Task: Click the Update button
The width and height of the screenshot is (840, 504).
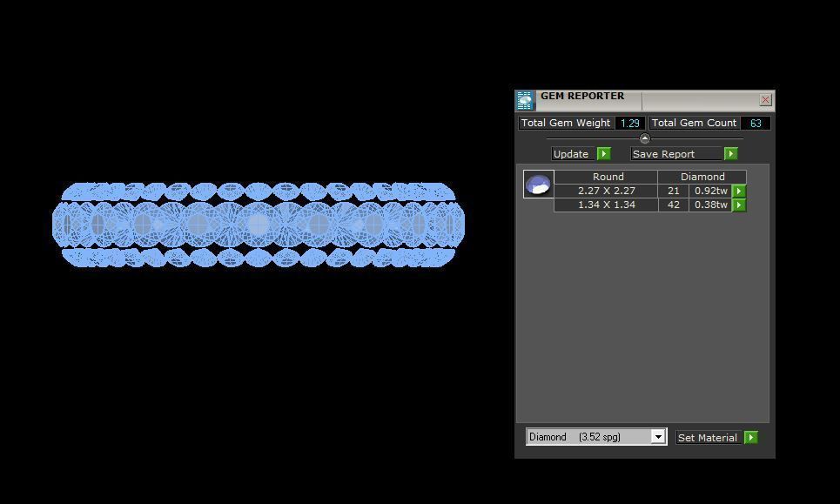Action: [574, 154]
